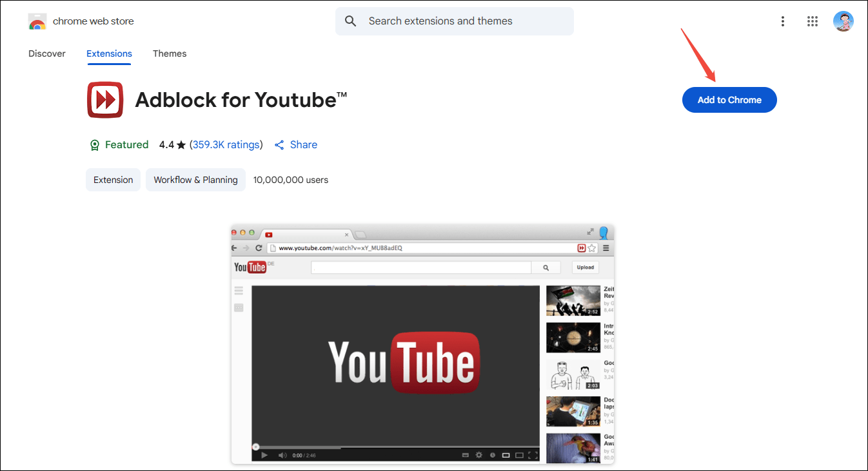Click the Featured badge icon
This screenshot has height=471, width=868.
(x=94, y=145)
